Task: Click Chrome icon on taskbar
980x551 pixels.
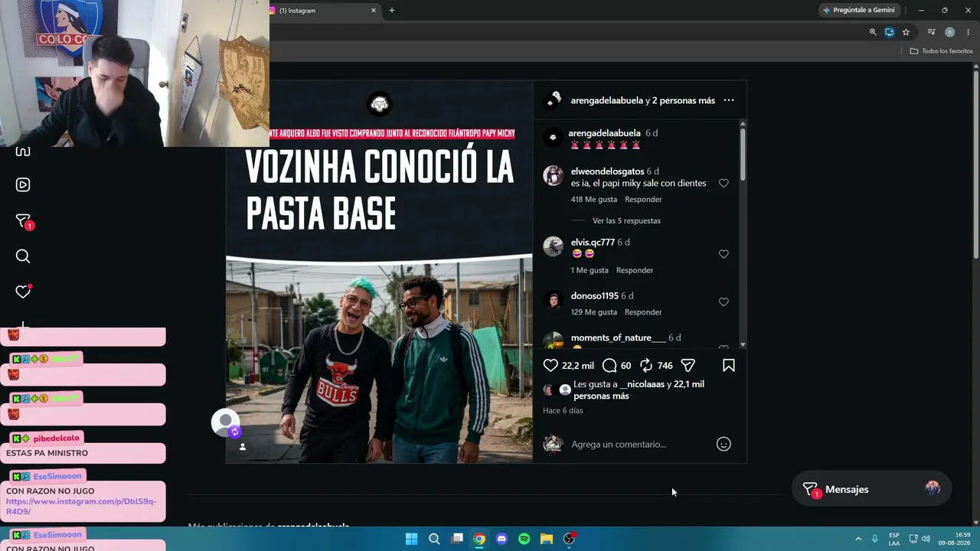Action: (479, 539)
